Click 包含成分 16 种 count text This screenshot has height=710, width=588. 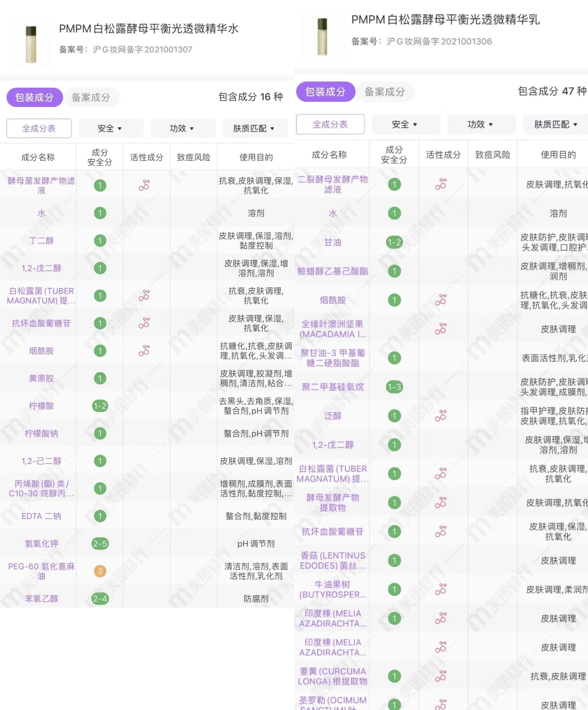point(251,97)
